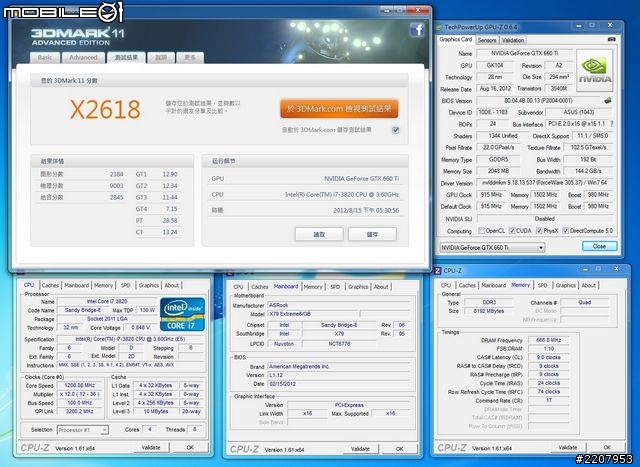Image resolution: width=640 pixels, height=467 pixels.
Task: Open Memory tab in CPU-Z mainboard window
Action: tap(313, 287)
